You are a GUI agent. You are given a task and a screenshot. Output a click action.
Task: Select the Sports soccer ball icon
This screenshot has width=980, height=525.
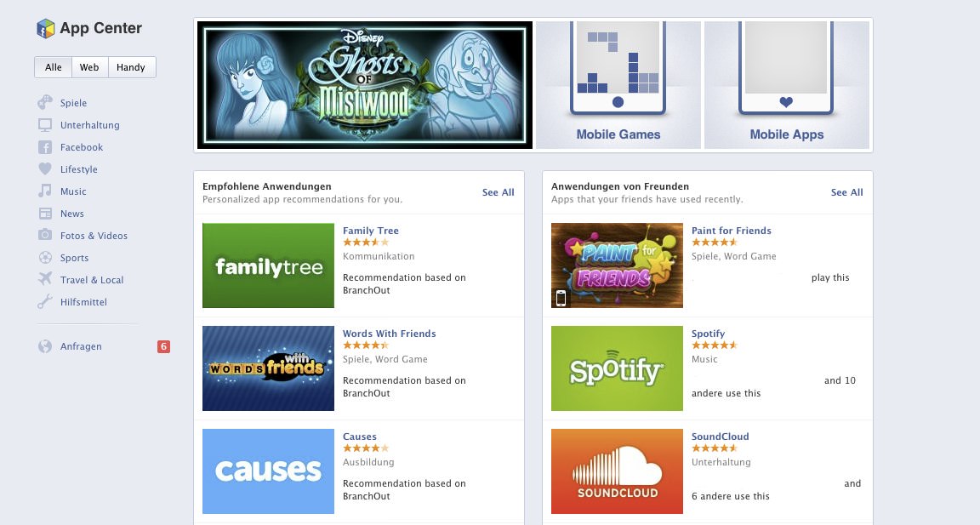(x=45, y=258)
